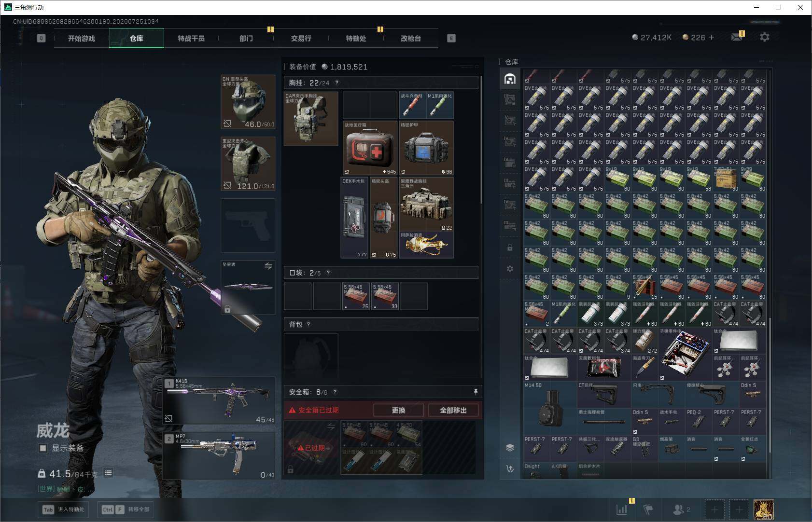This screenshot has width=812, height=522.
Task: Open the mail envelope icon
Action: pyautogui.click(x=737, y=37)
